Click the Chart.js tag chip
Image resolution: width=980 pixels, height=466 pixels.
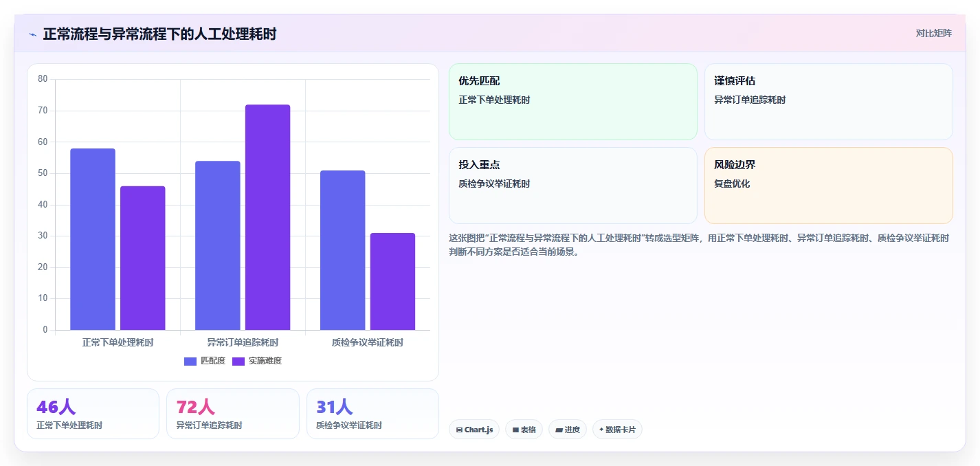point(474,430)
